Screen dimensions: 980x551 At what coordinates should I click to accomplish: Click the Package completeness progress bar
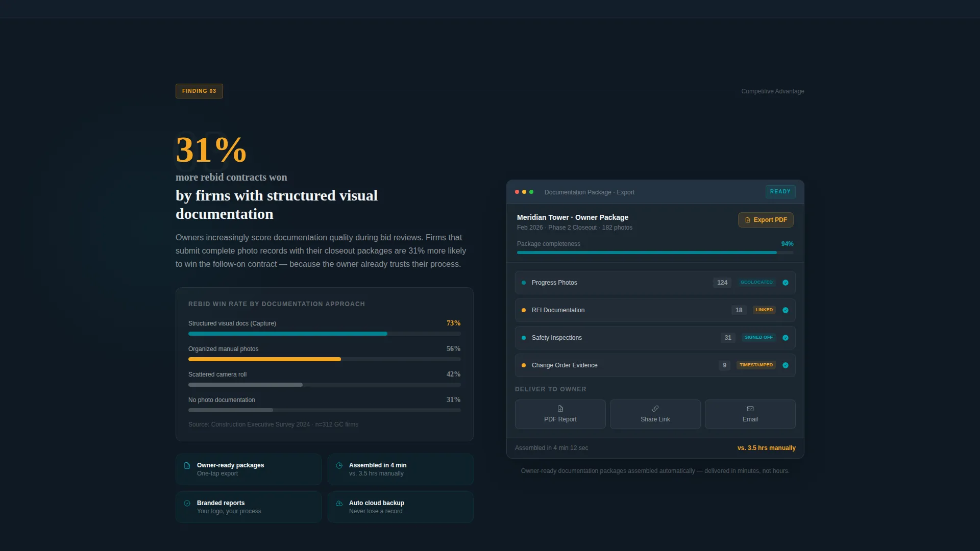point(655,253)
